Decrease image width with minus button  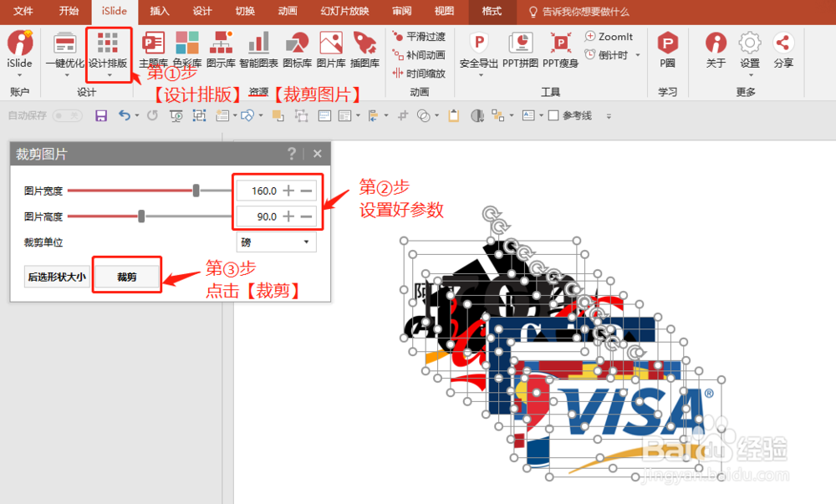[307, 191]
